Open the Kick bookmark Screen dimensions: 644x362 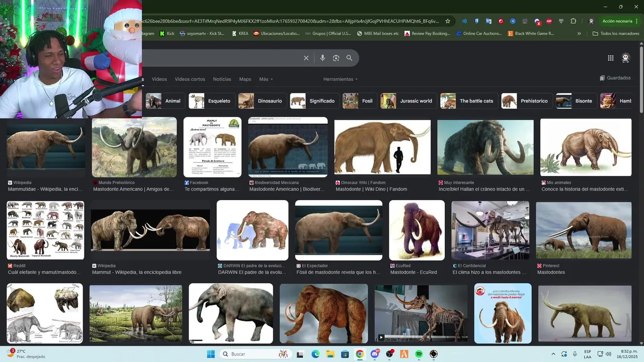pyautogui.click(x=167, y=34)
